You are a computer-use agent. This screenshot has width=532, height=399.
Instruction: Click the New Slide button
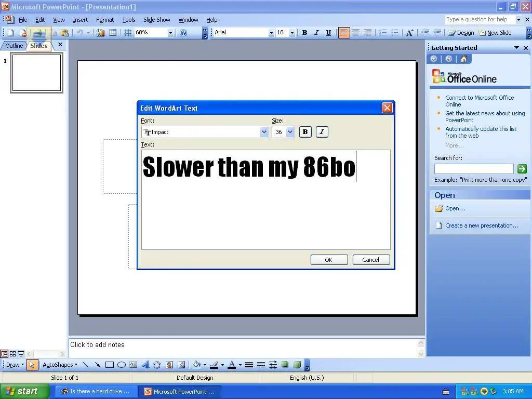[x=495, y=33]
